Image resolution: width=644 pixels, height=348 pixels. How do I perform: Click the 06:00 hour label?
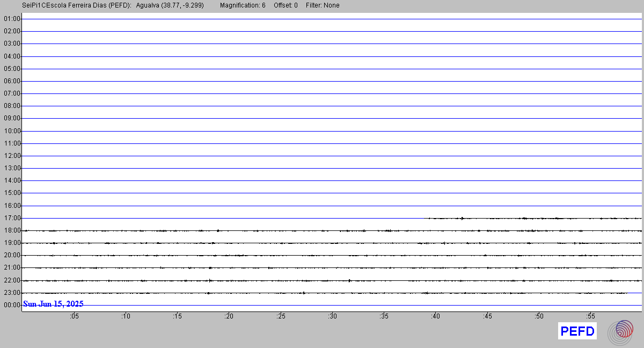(12, 81)
